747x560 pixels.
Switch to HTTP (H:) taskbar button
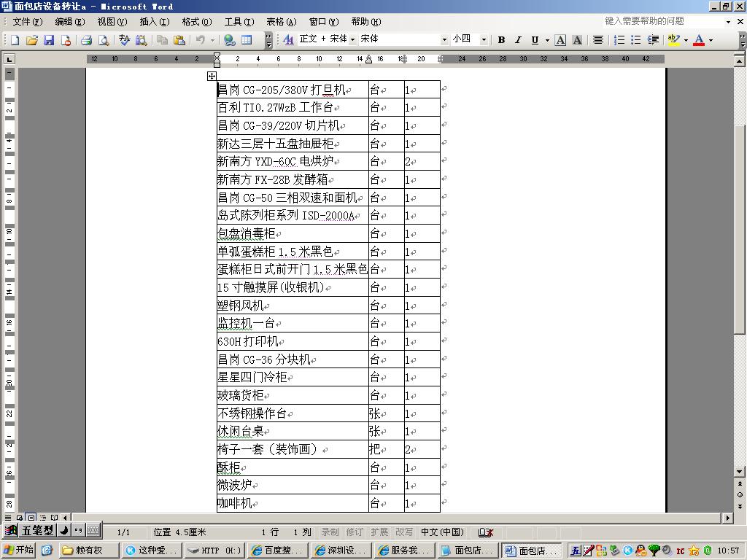point(215,551)
